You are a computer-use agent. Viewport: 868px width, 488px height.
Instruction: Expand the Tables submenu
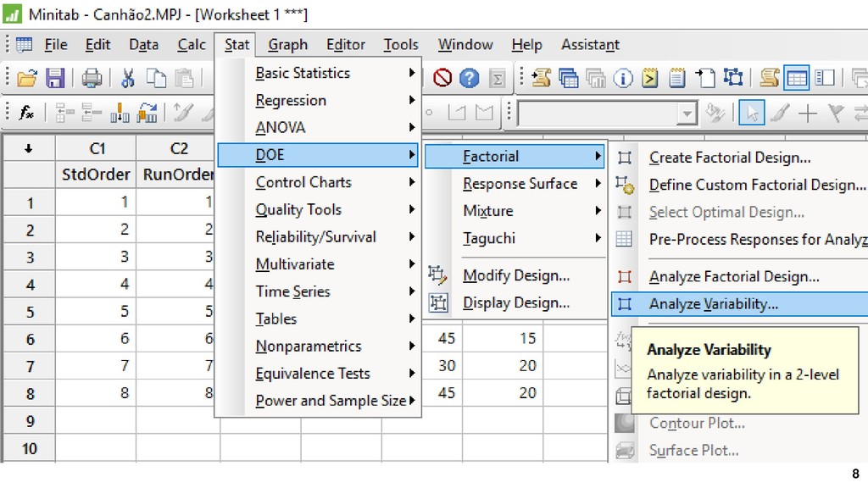pyautogui.click(x=319, y=319)
